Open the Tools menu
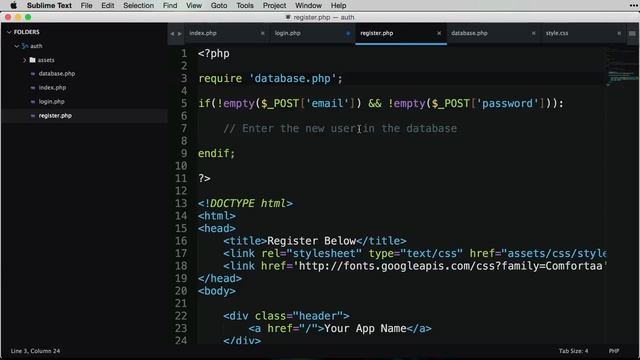This screenshot has height=360, width=640. 245,5
